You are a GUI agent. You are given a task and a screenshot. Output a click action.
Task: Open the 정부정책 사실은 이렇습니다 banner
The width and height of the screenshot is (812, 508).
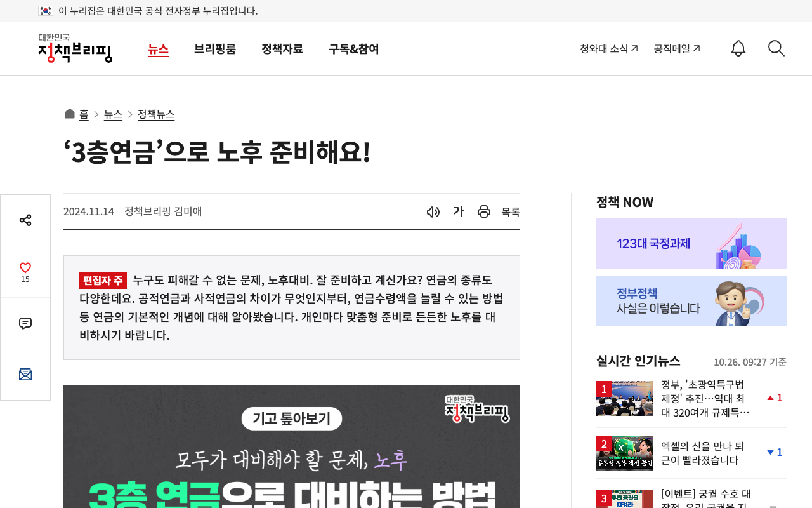click(x=691, y=301)
